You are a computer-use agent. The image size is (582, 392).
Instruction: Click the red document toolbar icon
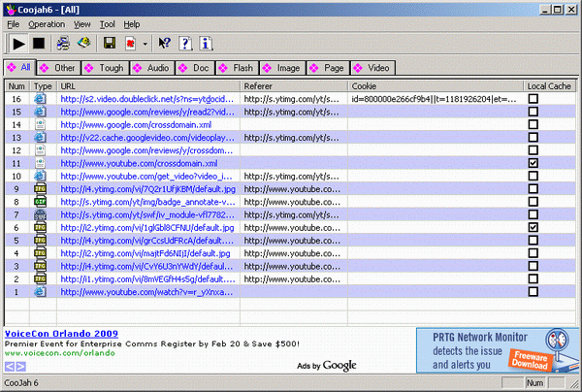[131, 43]
